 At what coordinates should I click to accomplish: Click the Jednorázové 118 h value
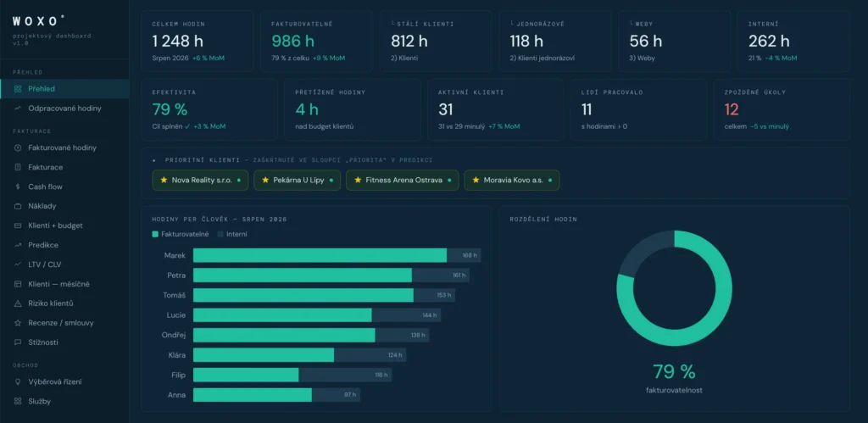click(x=527, y=41)
